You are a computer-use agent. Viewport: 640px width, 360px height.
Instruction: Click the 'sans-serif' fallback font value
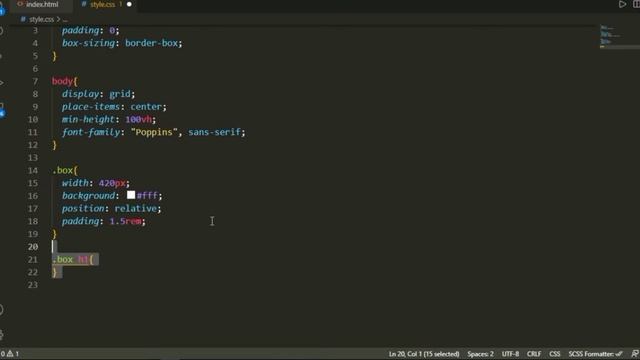214,132
